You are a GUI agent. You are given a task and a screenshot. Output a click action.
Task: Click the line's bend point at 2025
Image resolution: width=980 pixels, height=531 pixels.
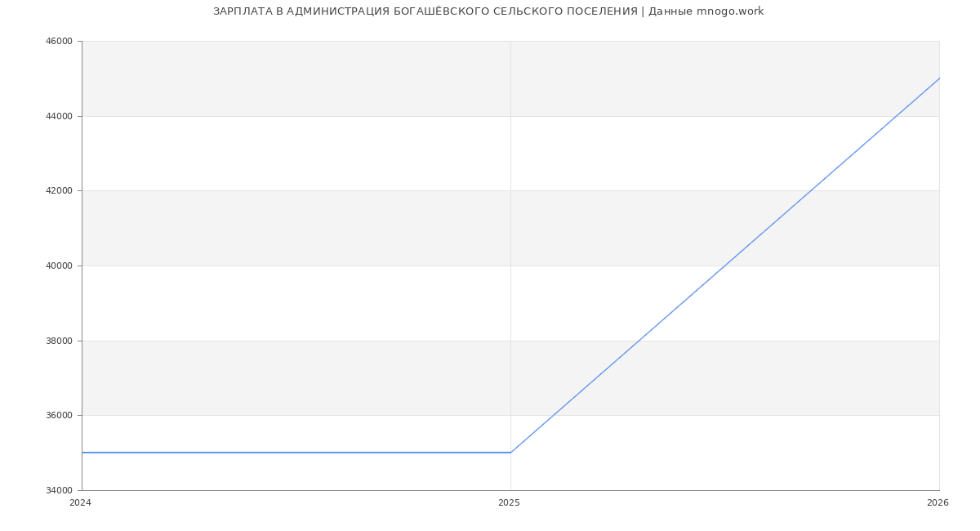pos(510,453)
